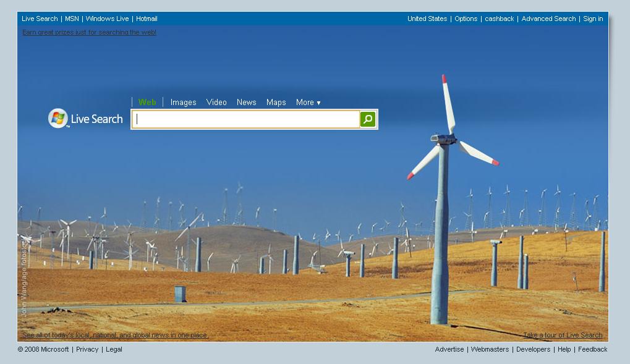Viewport: 630px width, 364px height.
Task: Open Hotmail from the top bar
Action: 147,19
